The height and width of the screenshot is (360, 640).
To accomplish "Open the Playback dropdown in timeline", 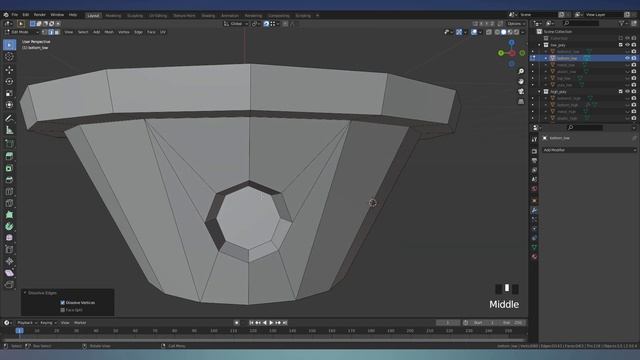I will click(27, 322).
